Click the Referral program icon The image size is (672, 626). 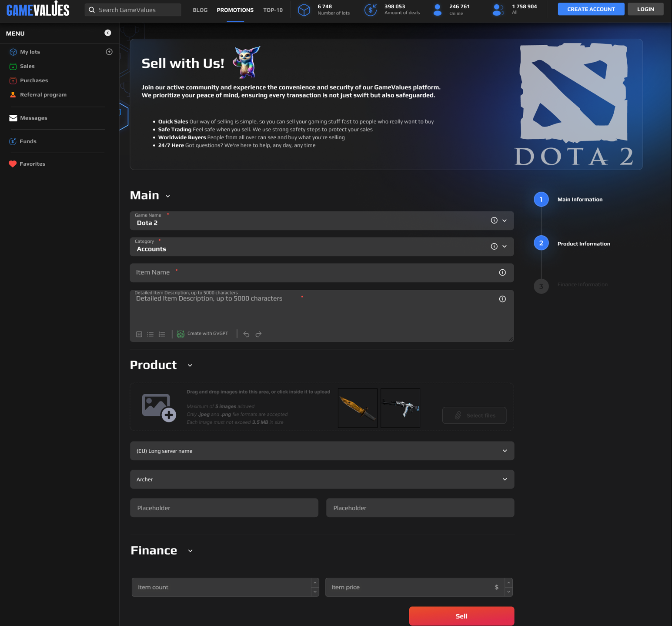pyautogui.click(x=13, y=94)
